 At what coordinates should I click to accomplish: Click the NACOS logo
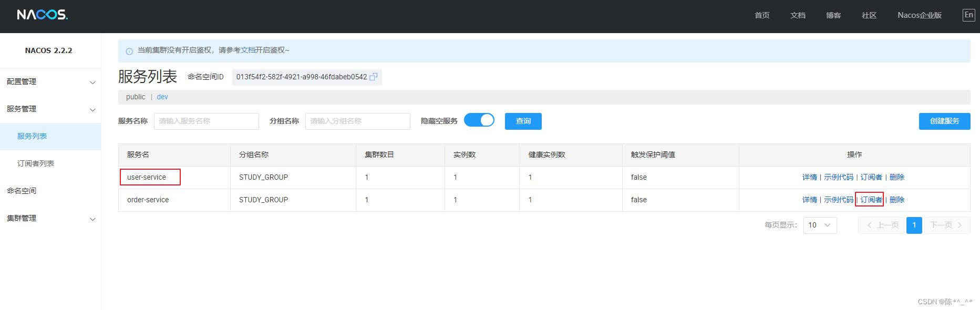click(x=42, y=15)
